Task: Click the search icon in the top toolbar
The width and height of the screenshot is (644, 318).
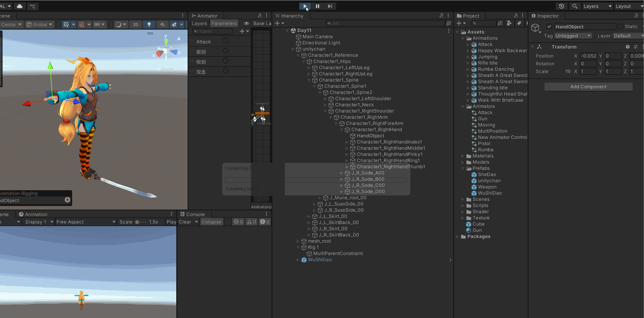Action: tap(575, 6)
